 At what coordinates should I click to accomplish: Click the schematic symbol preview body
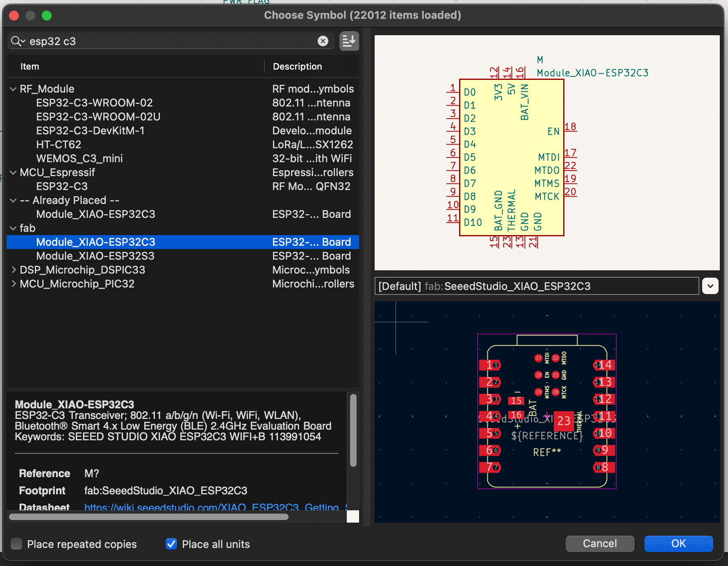coord(512,158)
